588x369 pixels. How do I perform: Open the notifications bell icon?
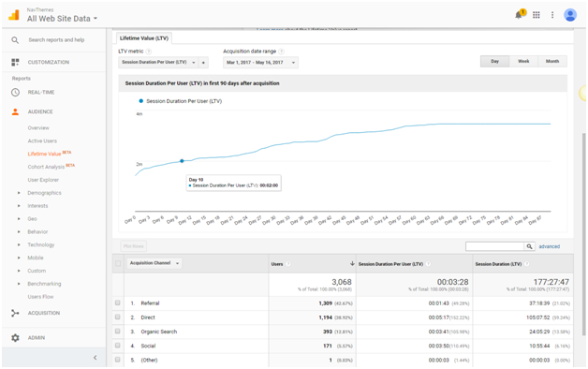point(520,14)
